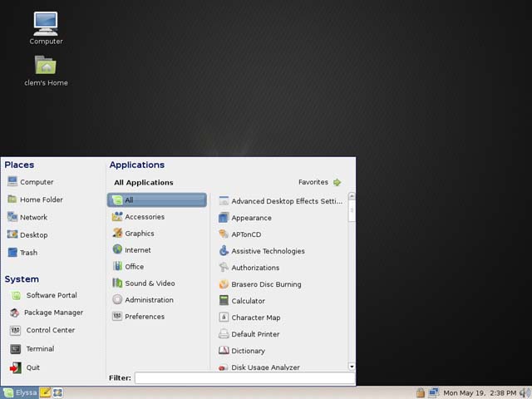Click network monitor icon in tray

433,392
